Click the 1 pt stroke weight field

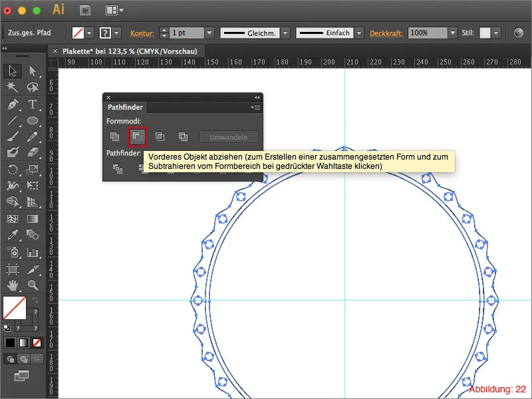(x=187, y=33)
